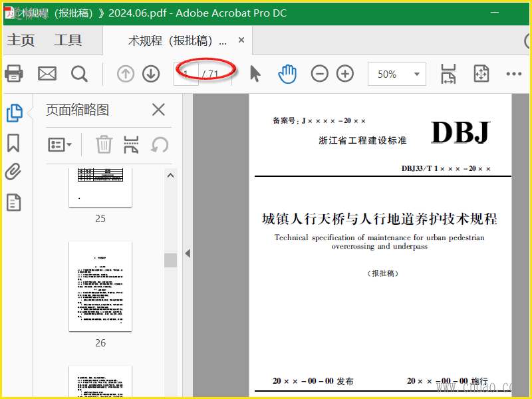Collapse the navigation pane arrow

[x=188, y=253]
